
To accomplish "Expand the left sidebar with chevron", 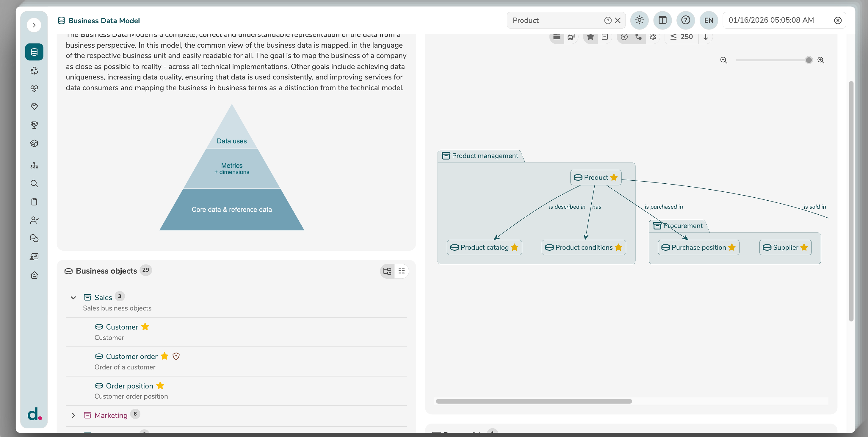I will click(34, 25).
